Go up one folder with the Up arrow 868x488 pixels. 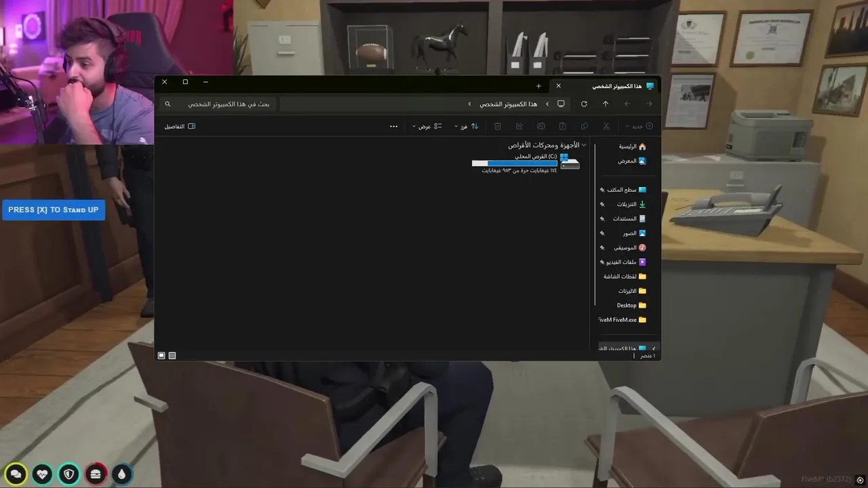[606, 104]
